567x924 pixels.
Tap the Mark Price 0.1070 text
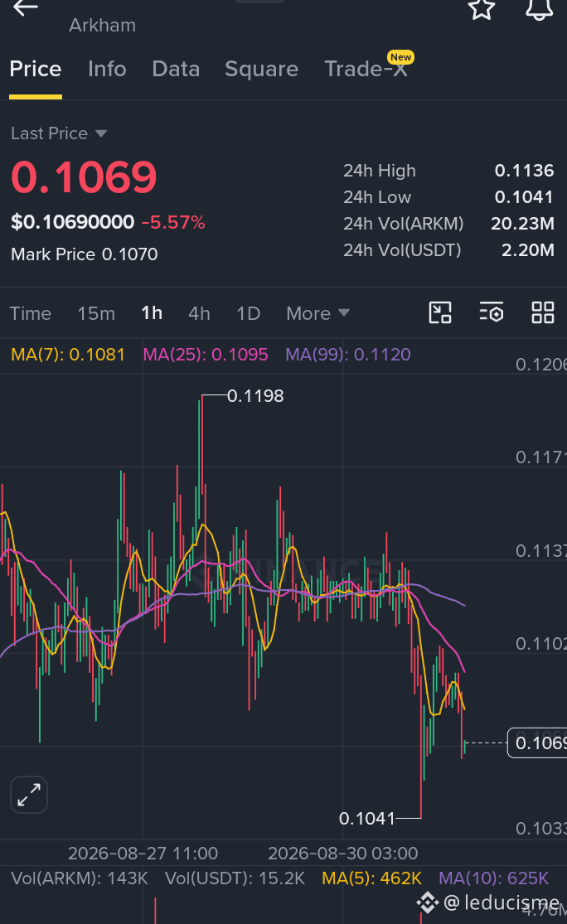[85, 254]
